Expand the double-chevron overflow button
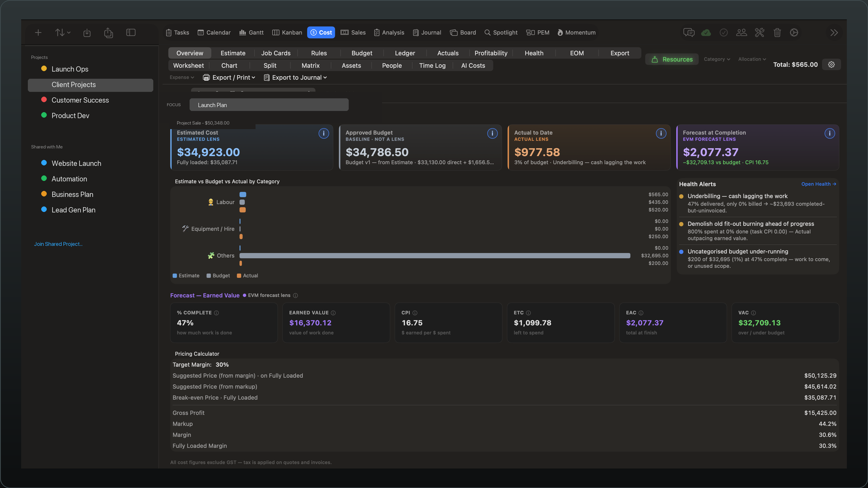 (834, 33)
